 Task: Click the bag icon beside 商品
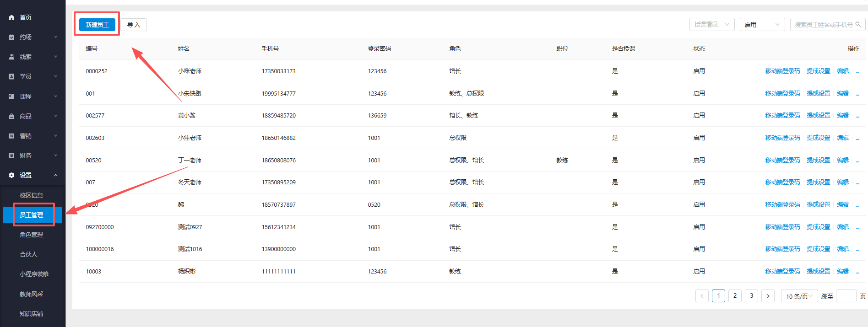click(11, 116)
